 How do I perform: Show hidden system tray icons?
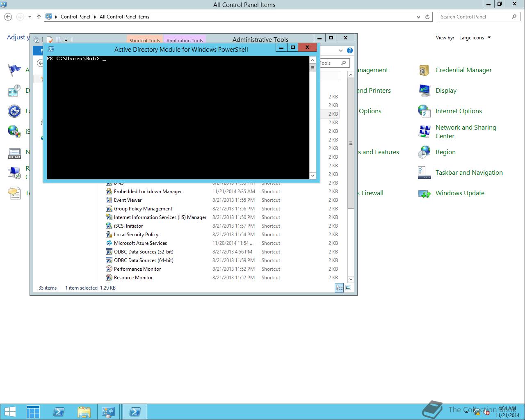(466, 412)
